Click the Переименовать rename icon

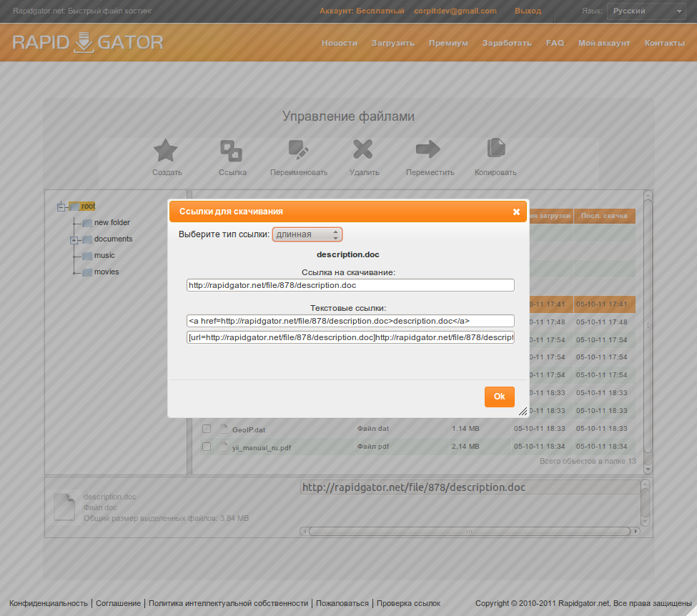(x=298, y=150)
